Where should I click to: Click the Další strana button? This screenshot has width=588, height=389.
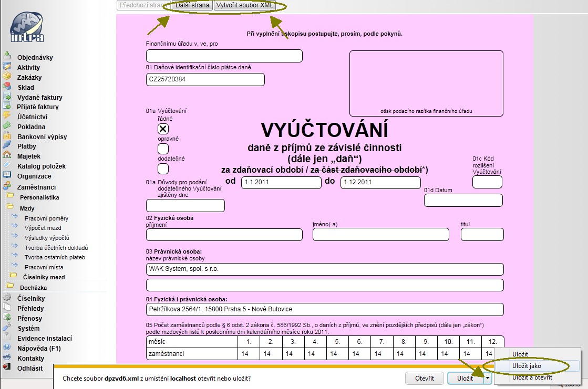[x=192, y=6]
